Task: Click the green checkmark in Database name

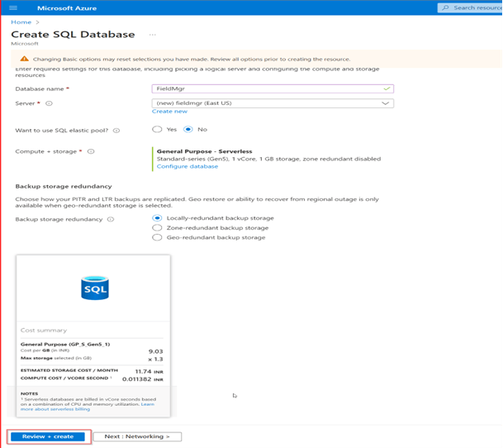Action: 387,88
